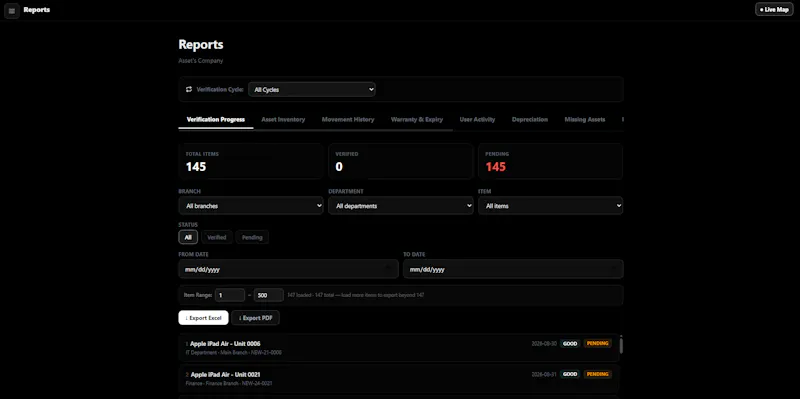Select the Verification Progress tab
Image resolution: width=800 pixels, height=399 pixels.
[x=216, y=119]
